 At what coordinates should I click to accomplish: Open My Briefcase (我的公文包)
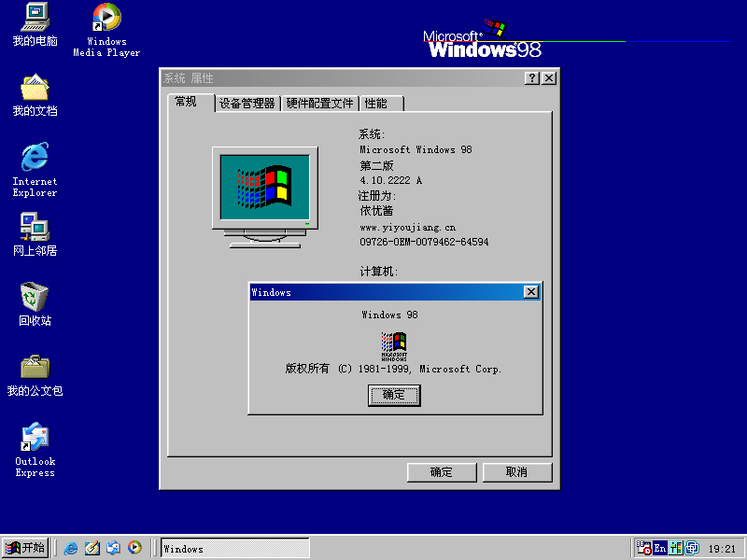pos(35,364)
